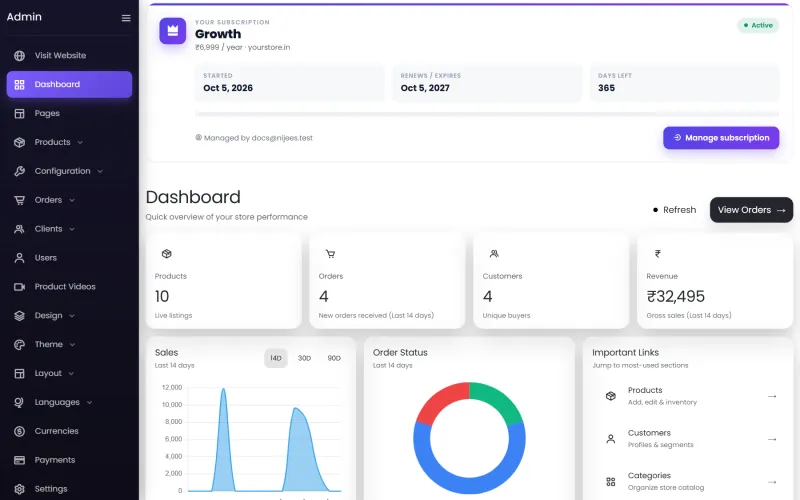Expand the Orders submenu chevron
Image resolution: width=800 pixels, height=500 pixels.
click(72, 201)
